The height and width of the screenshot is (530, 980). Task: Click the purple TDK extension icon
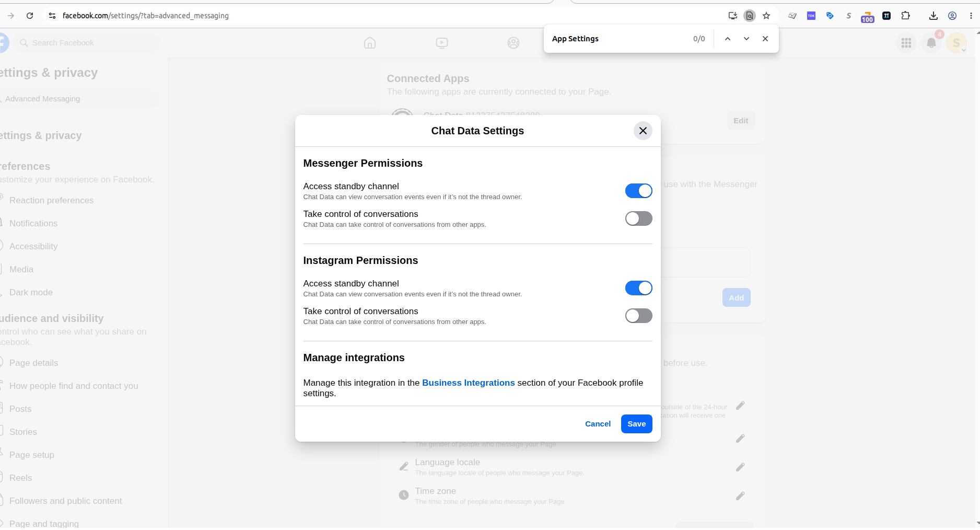point(811,16)
